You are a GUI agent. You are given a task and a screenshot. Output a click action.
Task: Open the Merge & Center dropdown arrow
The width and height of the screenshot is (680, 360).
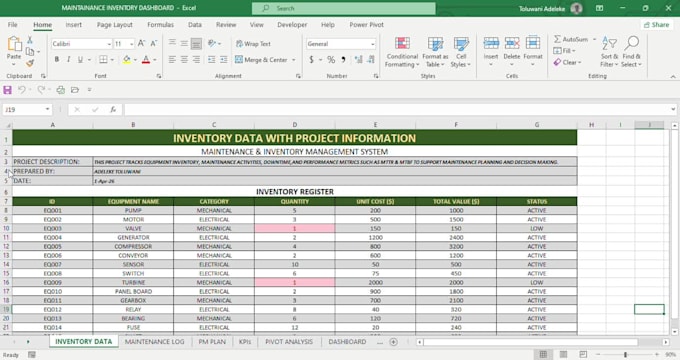(x=294, y=60)
